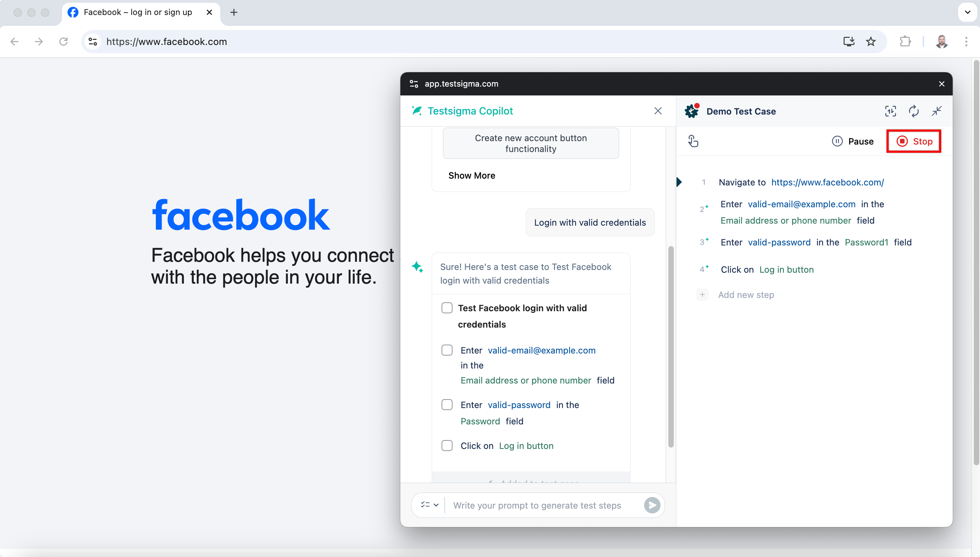Stop the test recording
980x557 pixels.
point(914,141)
